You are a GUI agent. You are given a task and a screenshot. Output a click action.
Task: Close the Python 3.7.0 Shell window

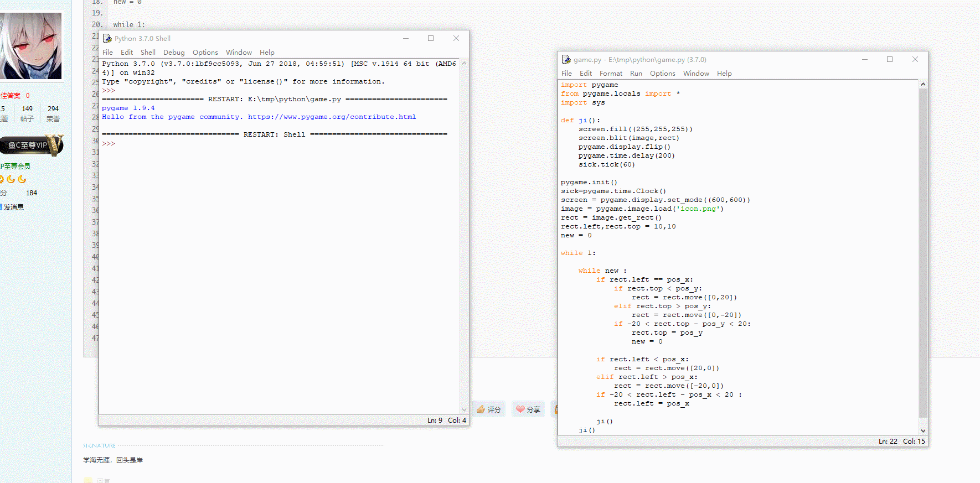456,39
